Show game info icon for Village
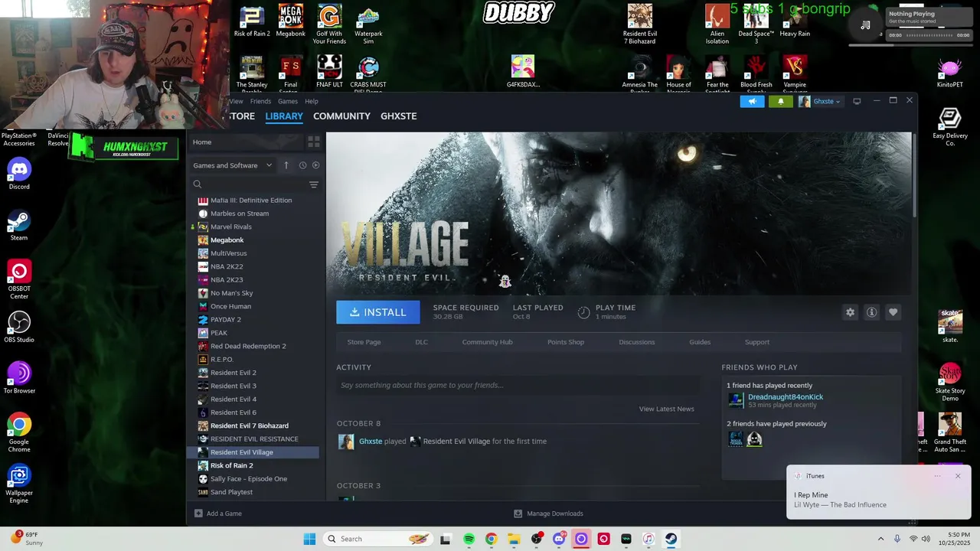Image resolution: width=980 pixels, height=551 pixels. coord(871,312)
